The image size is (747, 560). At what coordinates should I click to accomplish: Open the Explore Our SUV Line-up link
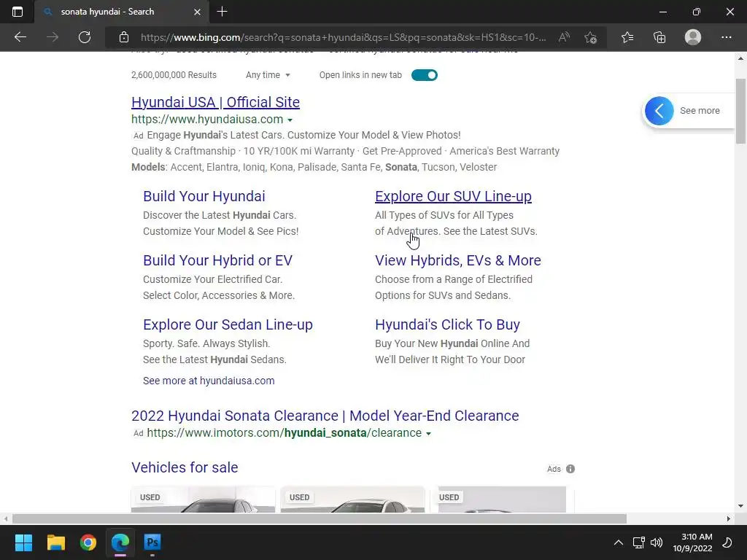[x=453, y=196]
